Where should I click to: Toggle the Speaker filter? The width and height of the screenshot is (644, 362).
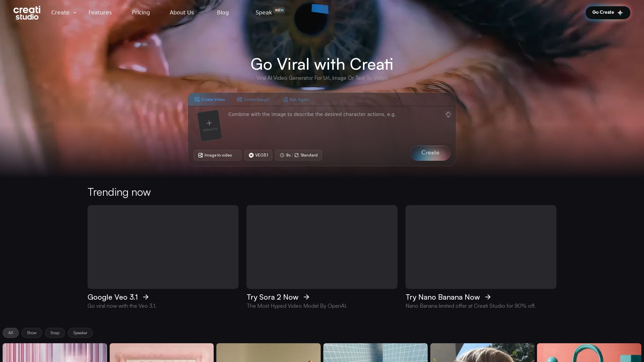tap(80, 333)
